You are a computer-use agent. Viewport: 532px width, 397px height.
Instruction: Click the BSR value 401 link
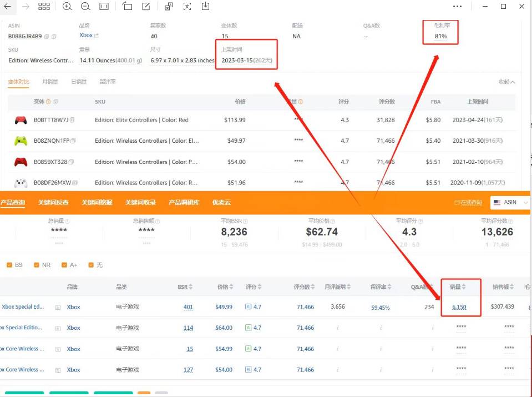point(188,308)
